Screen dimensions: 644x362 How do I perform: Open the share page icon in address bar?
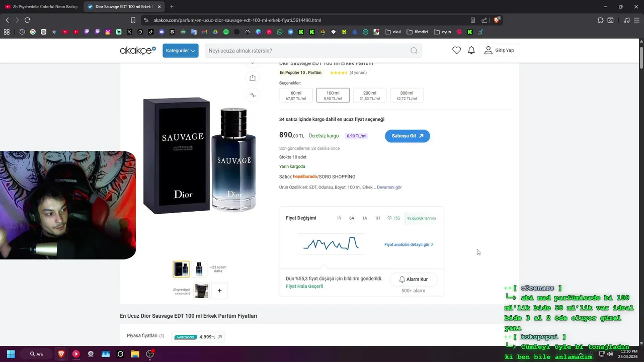pyautogui.click(x=484, y=20)
